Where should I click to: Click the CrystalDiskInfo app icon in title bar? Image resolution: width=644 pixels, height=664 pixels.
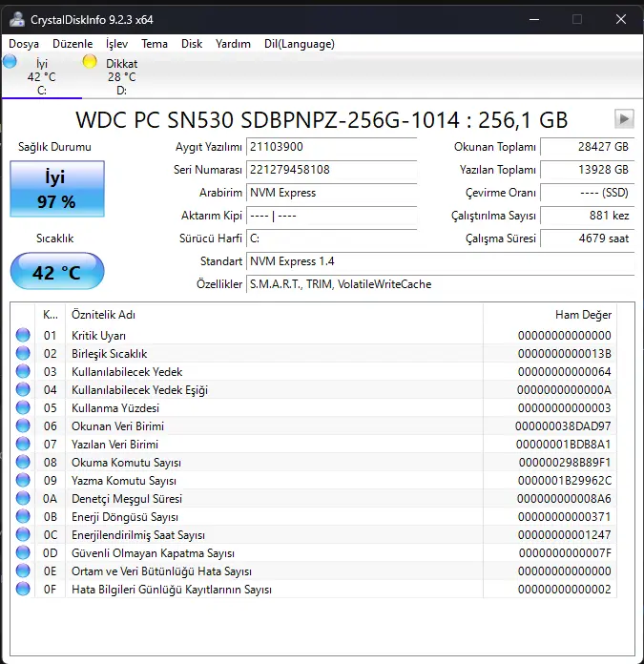point(16,19)
